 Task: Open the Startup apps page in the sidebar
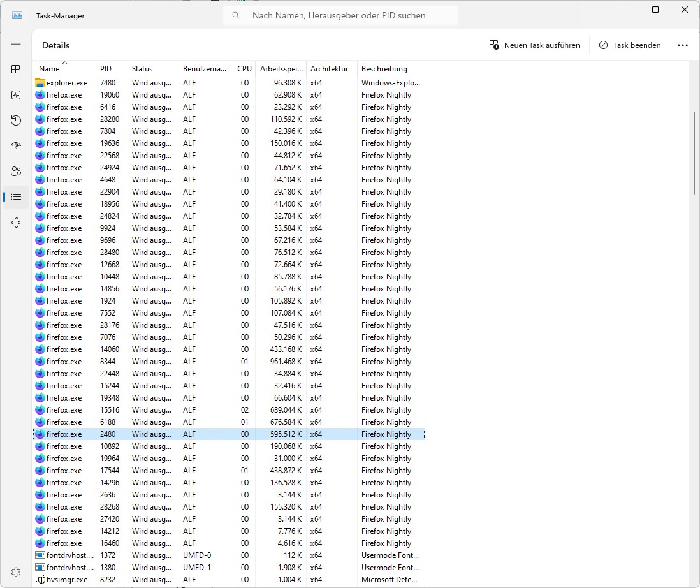[16, 145]
